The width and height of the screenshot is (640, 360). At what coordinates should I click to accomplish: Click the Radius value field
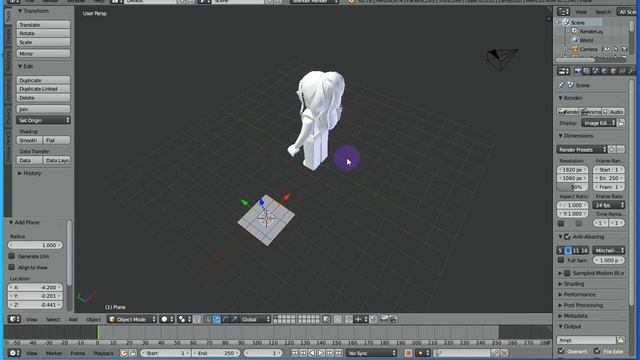36,245
